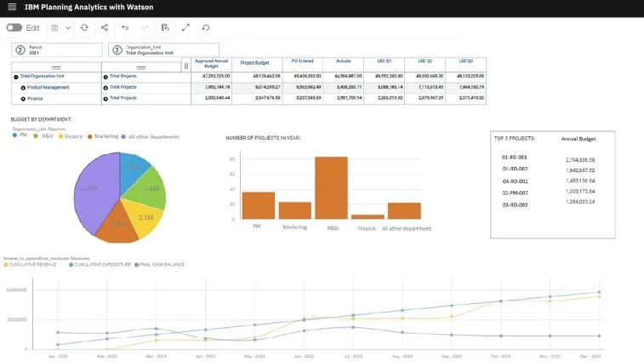
Task: Expand the Product Management row
Action: coord(23,88)
